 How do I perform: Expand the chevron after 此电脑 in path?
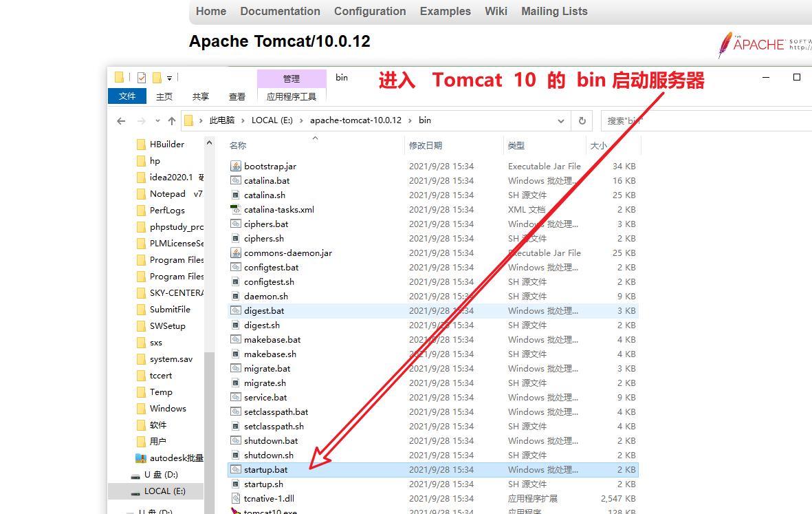click(x=243, y=120)
